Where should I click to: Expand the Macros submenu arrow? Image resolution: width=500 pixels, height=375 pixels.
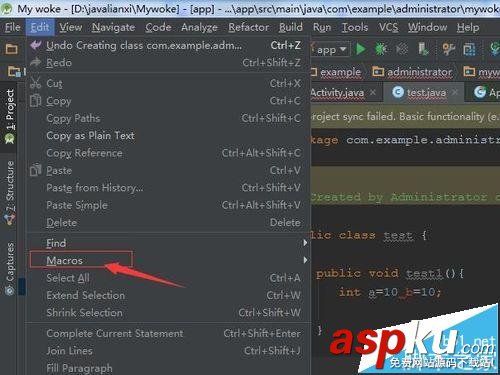(305, 260)
